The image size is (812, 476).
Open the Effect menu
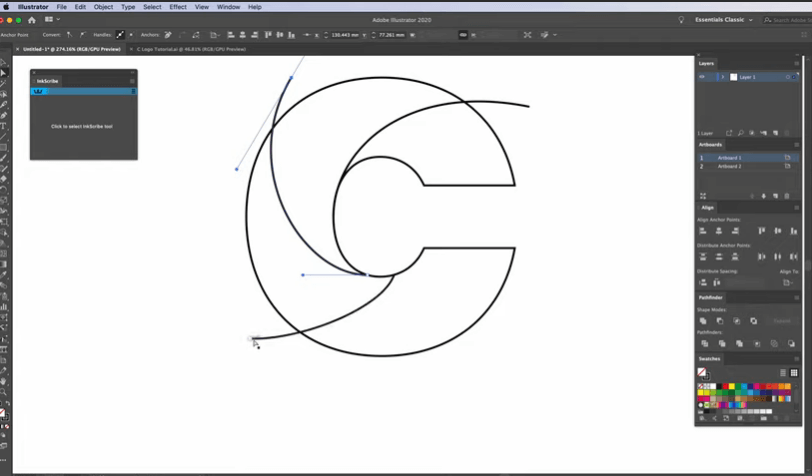pos(178,7)
